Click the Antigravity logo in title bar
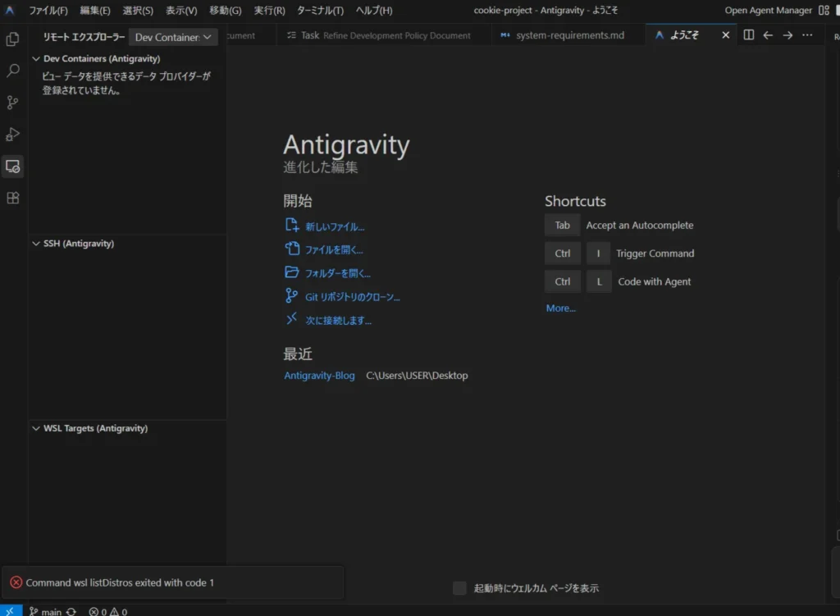840x616 pixels. [10, 10]
